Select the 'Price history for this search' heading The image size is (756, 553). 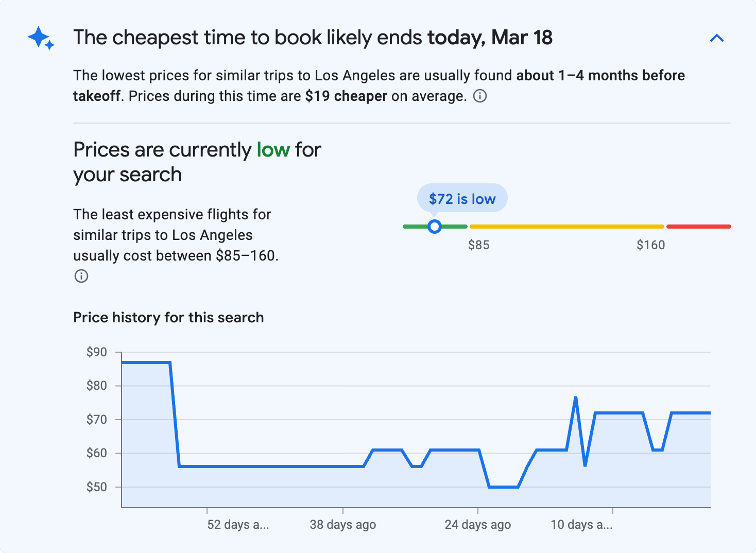(168, 317)
